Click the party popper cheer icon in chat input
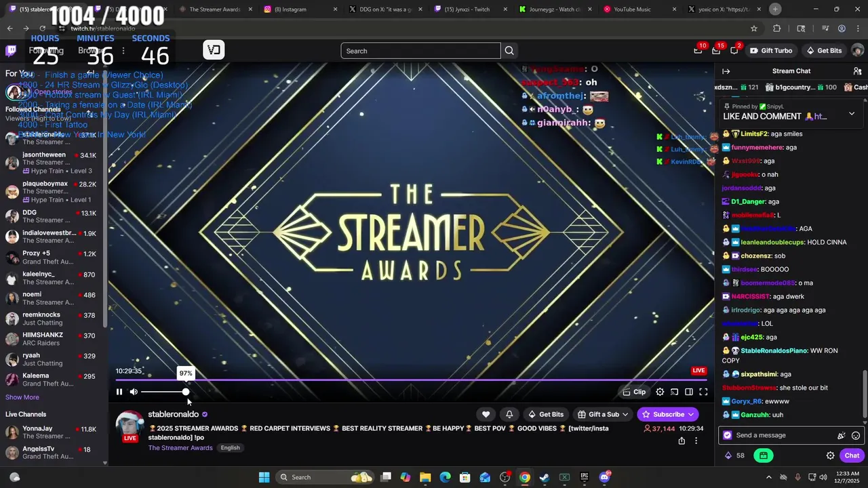 point(842,436)
